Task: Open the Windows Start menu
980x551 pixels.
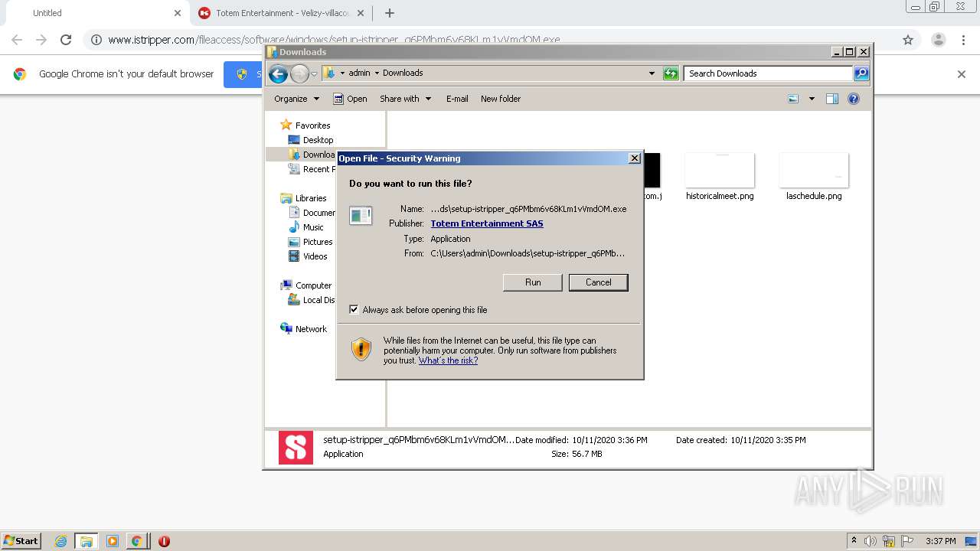Action: point(21,540)
